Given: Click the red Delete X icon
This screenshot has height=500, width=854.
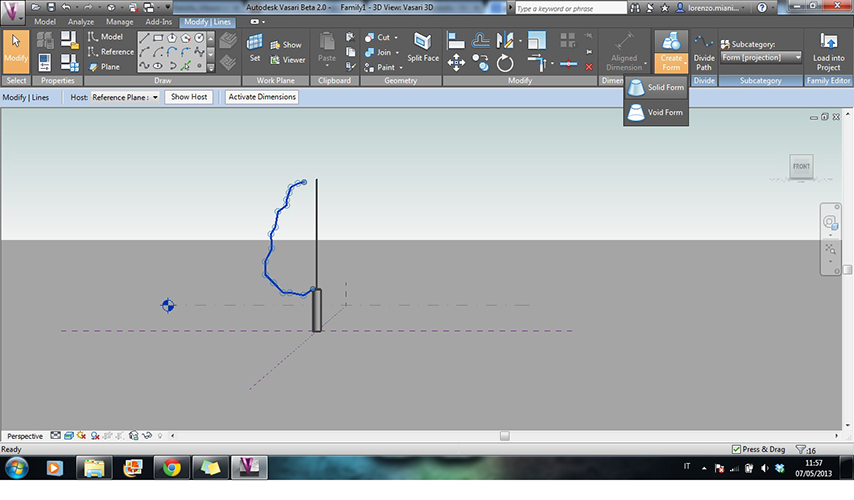Looking at the screenshot, I should pyautogui.click(x=589, y=66).
